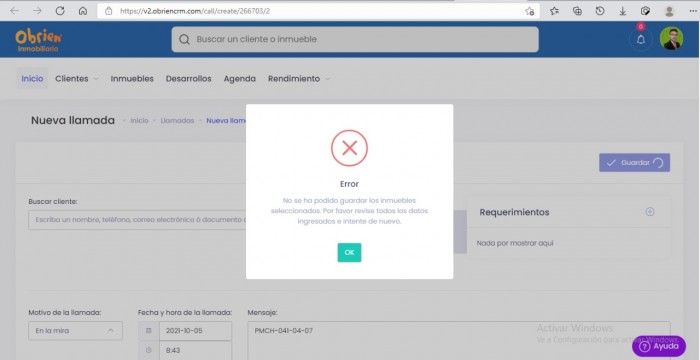Click the Mensaje text area
The width and height of the screenshot is (700, 360).
click(459, 340)
